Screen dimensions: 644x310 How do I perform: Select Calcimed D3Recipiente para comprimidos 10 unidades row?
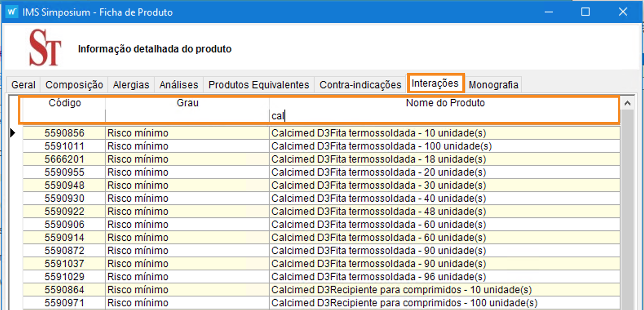402,290
